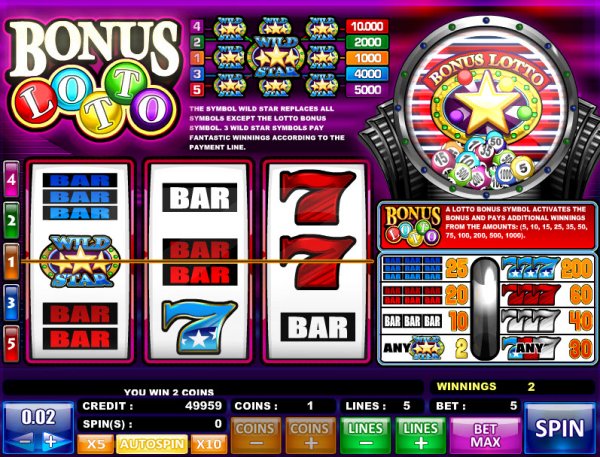Screen dimensions: 600x457
Task: Toggle payline 3 blue side marker
Action: coord(11,303)
